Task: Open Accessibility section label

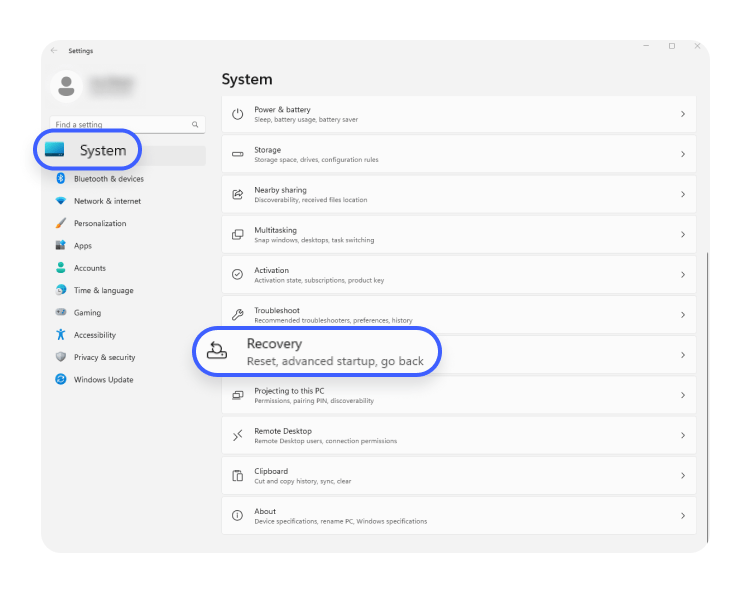Action: click(x=95, y=335)
